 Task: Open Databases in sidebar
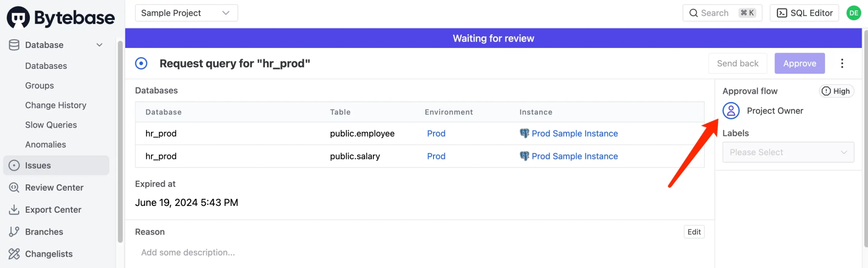click(46, 66)
